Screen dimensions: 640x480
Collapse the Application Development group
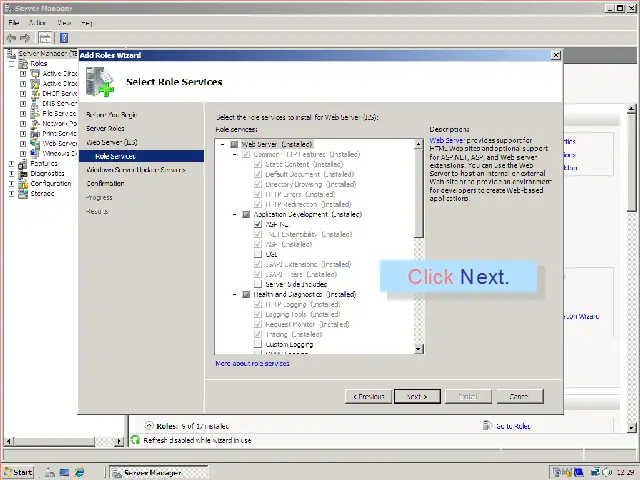234,214
